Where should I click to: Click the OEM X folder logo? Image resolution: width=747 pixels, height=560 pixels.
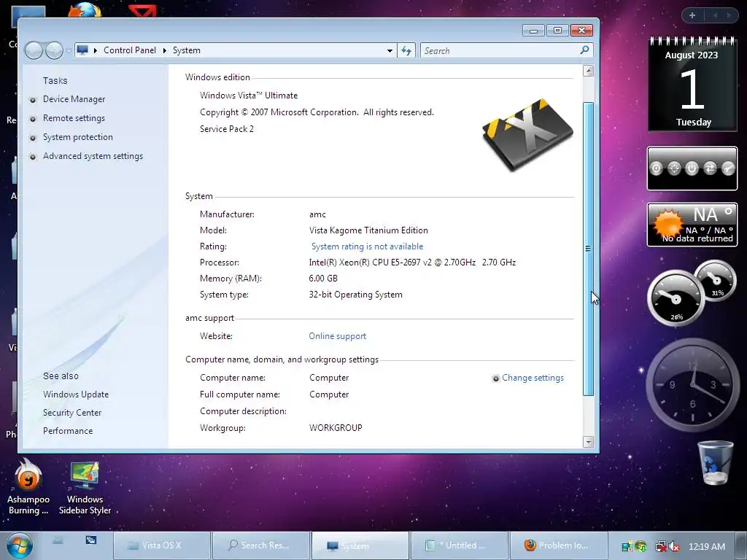(x=527, y=135)
